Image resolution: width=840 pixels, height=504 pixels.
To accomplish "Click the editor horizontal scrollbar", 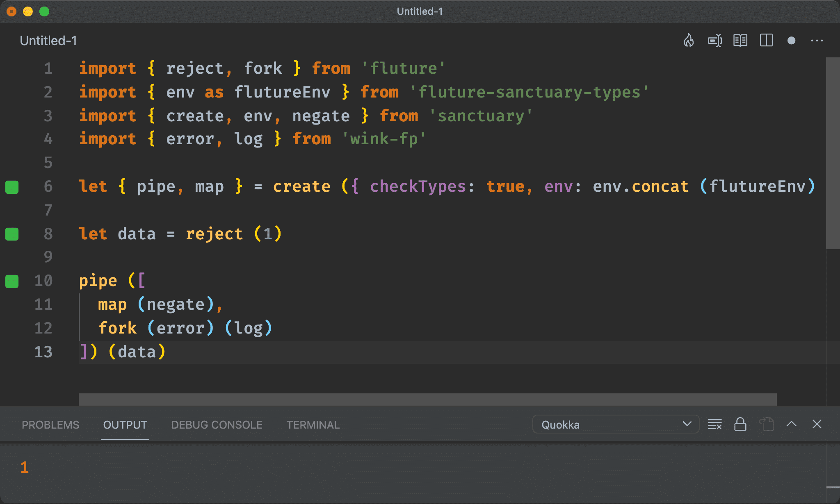I will click(x=427, y=399).
